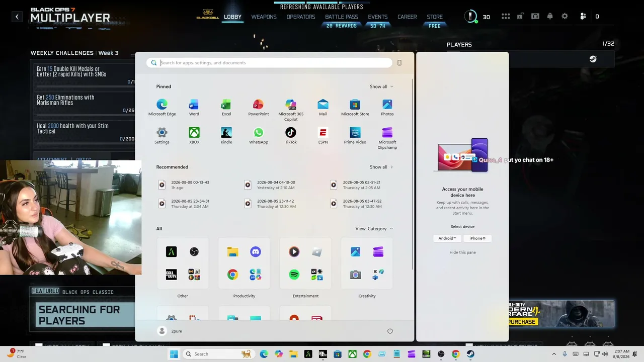Click the Hide this pane link
Image resolution: width=644 pixels, height=362 pixels.
point(462,252)
